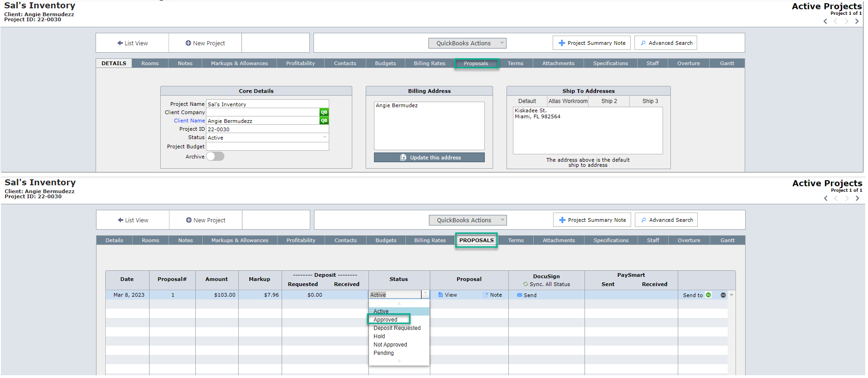Click greyed right chevron on Proposals screen header
Image resolution: width=868 pixels, height=378 pixels.
(x=847, y=198)
